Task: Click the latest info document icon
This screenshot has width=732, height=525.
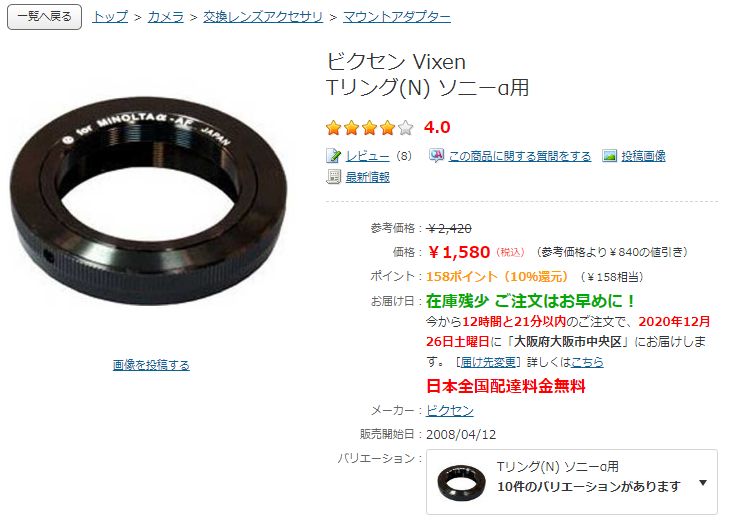Action: pyautogui.click(x=333, y=177)
